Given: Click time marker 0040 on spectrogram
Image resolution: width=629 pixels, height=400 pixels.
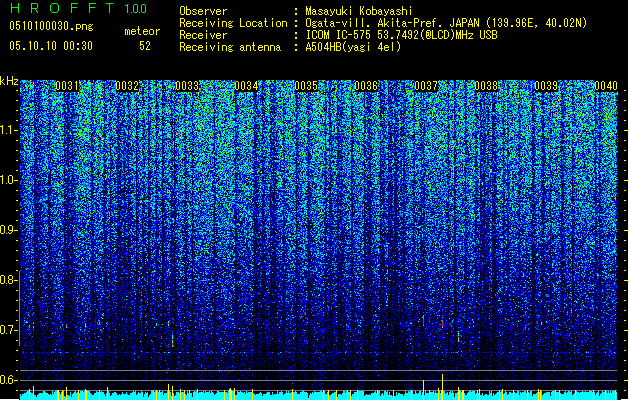Looking at the screenshot, I should point(606,86).
